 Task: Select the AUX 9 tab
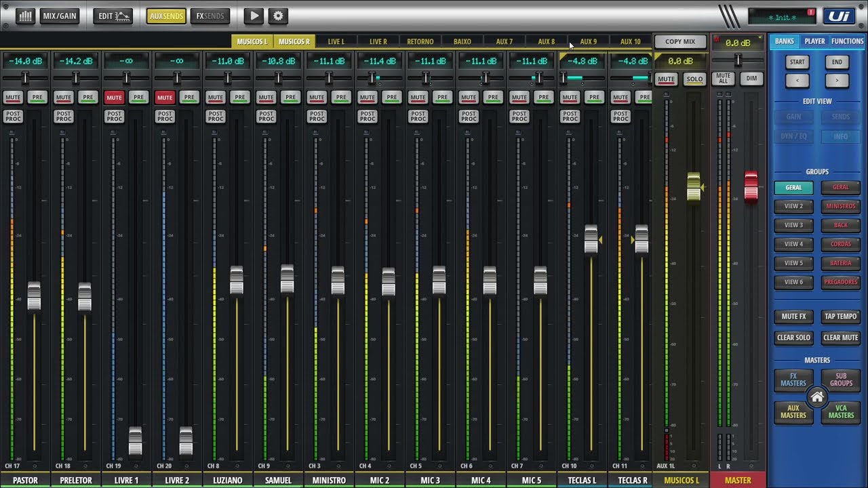click(589, 41)
